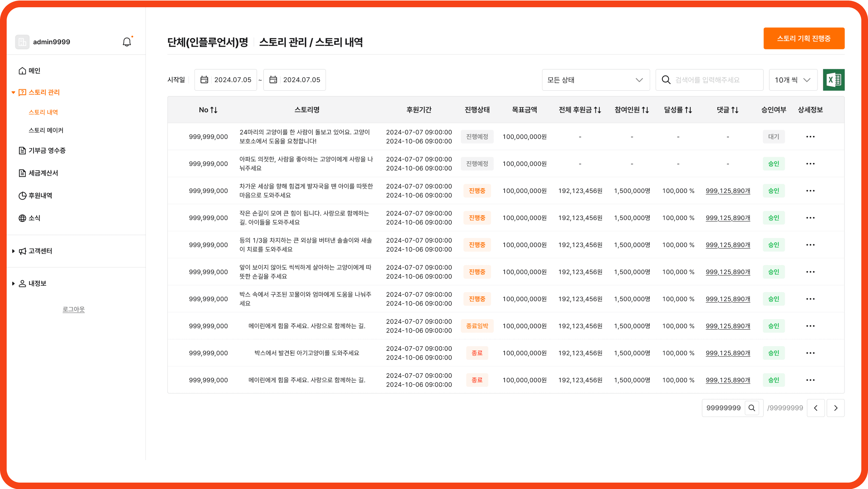Image resolution: width=868 pixels, height=489 pixels.
Task: Open the notification bell icon
Action: pos(127,42)
